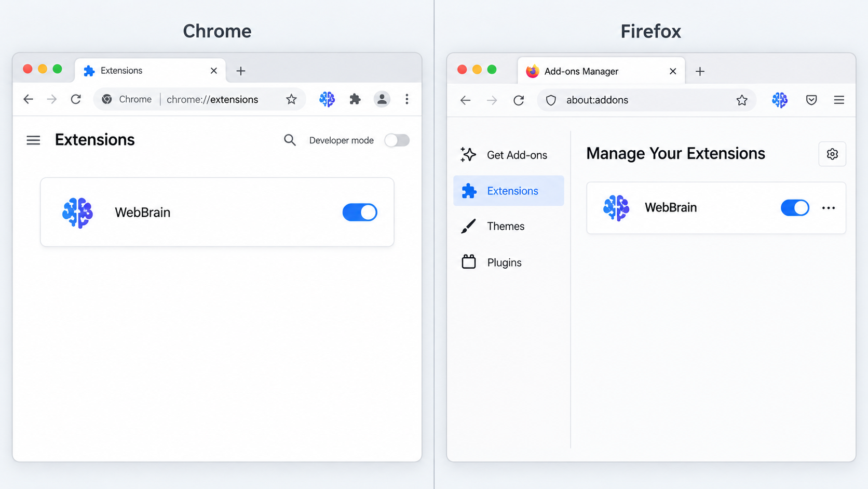Viewport: 868px width, 489px height.
Task: Open Get Add-ons in the Firefox sidebar
Action: [x=509, y=155]
